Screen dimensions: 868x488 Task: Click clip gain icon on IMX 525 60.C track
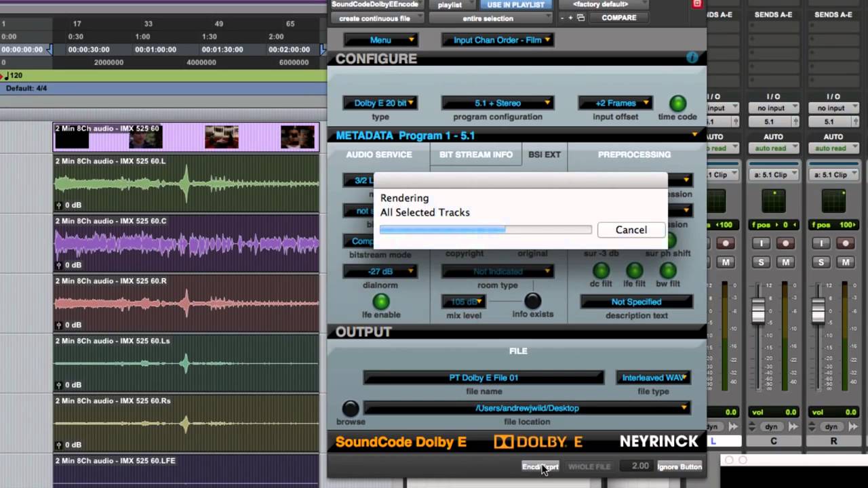coord(59,265)
